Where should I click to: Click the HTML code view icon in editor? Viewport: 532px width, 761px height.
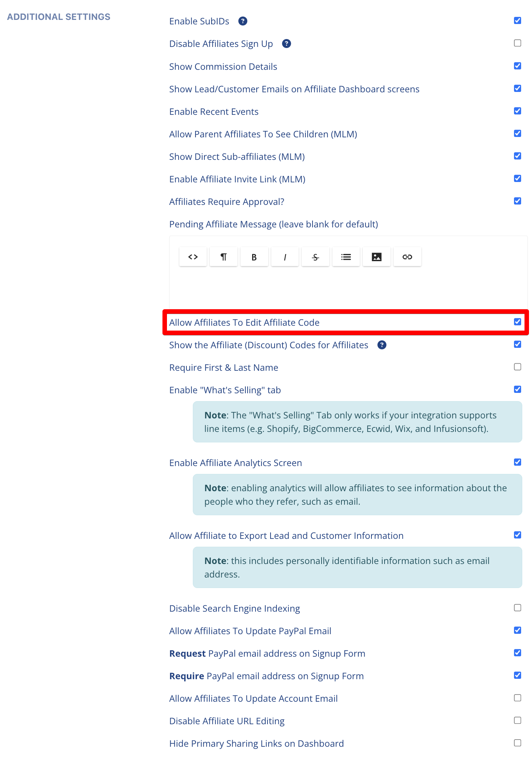[193, 257]
